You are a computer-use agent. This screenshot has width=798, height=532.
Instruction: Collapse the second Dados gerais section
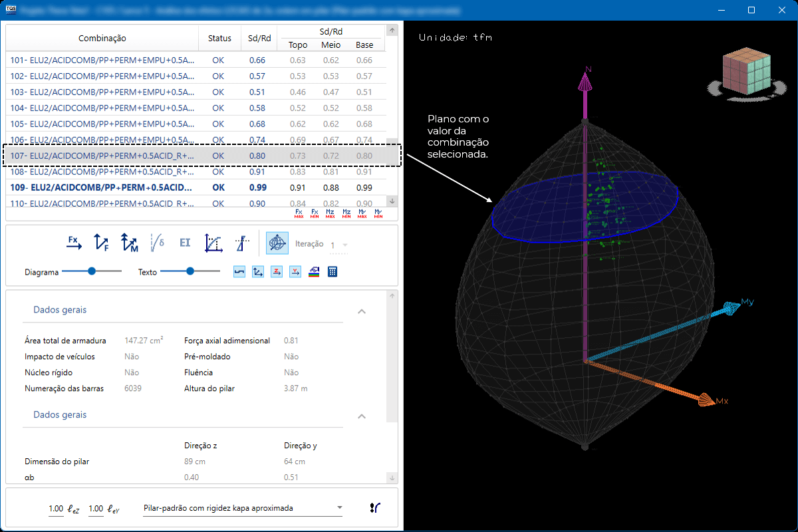tap(362, 416)
